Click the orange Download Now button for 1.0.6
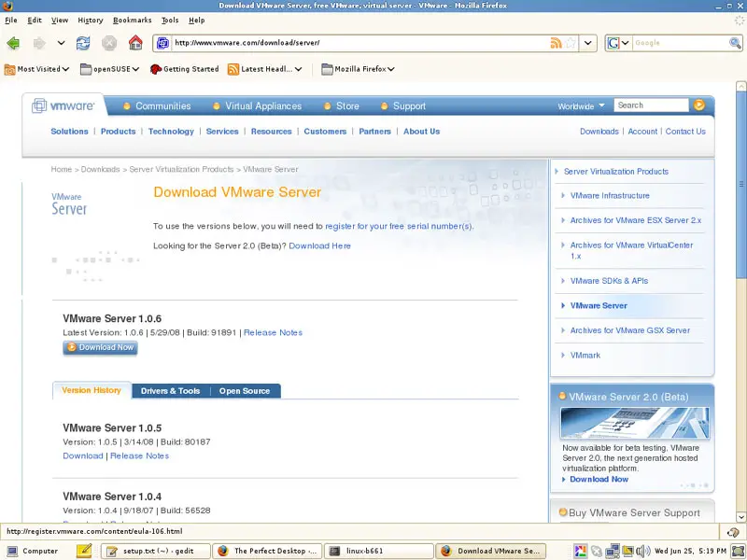This screenshot has height=560, width=747. tap(100, 347)
